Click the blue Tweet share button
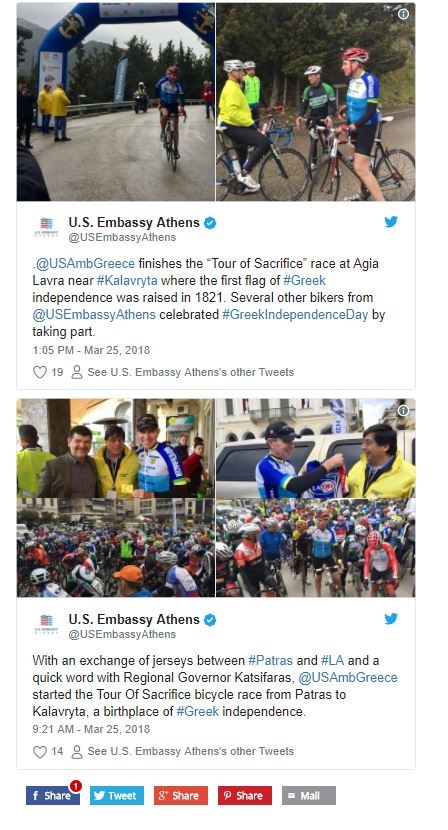448x830 pixels. pyautogui.click(x=117, y=796)
